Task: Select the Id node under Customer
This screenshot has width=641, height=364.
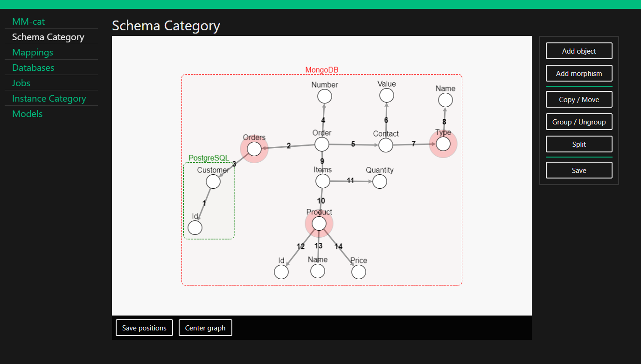Action: [x=195, y=227]
